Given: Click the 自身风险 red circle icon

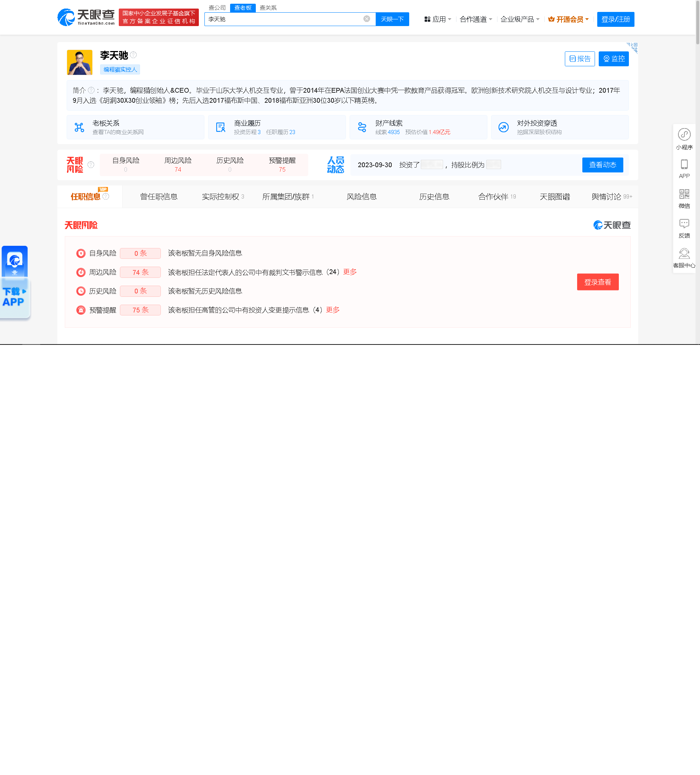Looking at the screenshot, I should (x=81, y=253).
